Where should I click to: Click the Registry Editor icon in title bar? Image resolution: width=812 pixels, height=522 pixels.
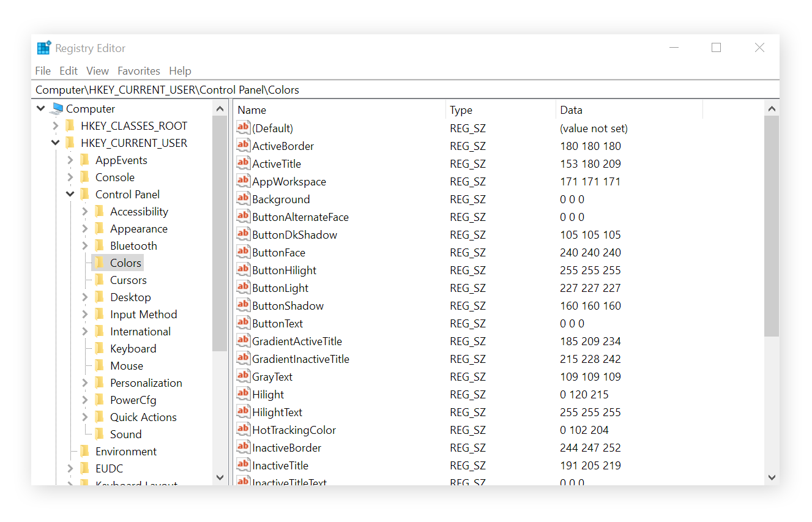pos(43,47)
